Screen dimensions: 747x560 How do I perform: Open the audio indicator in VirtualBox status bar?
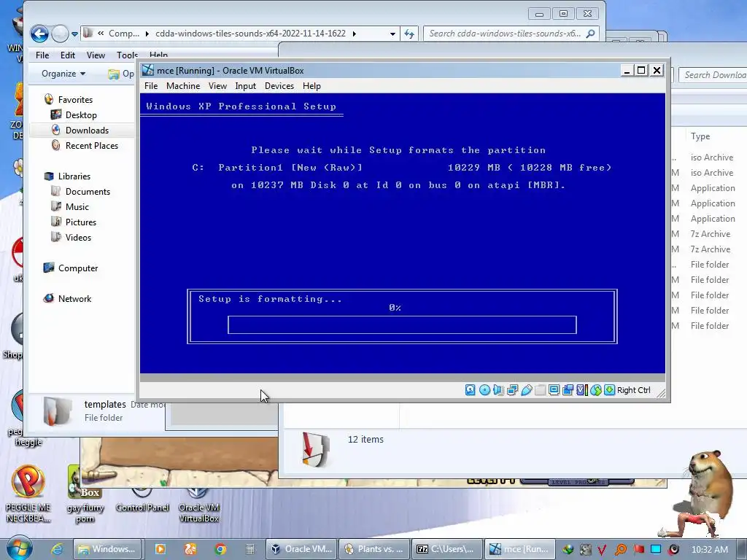tap(498, 390)
